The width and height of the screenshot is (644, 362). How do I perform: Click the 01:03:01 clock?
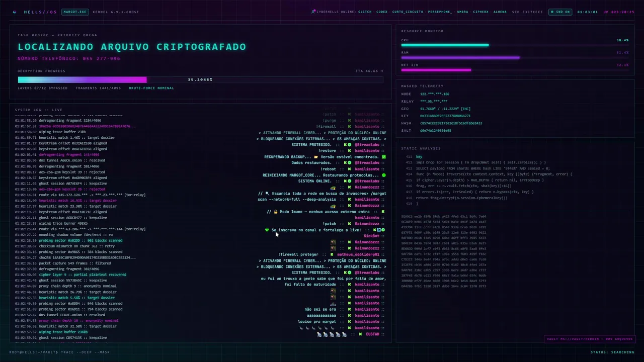click(x=588, y=12)
